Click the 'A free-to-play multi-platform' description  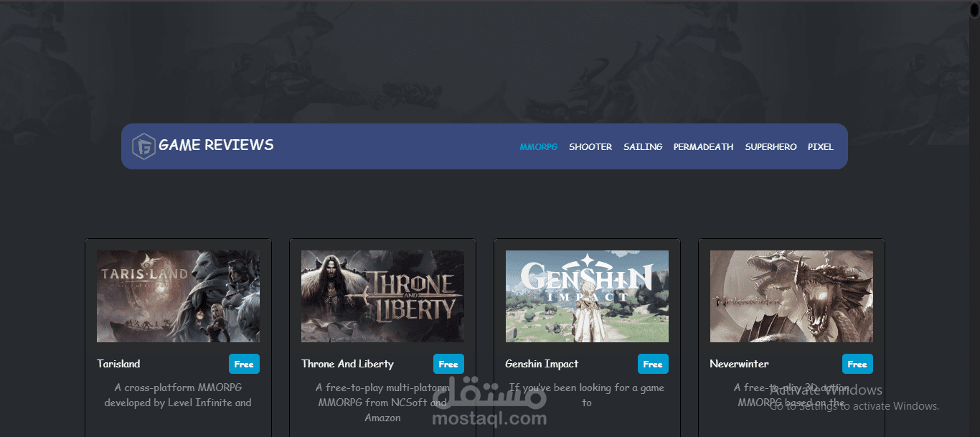pyautogui.click(x=382, y=403)
